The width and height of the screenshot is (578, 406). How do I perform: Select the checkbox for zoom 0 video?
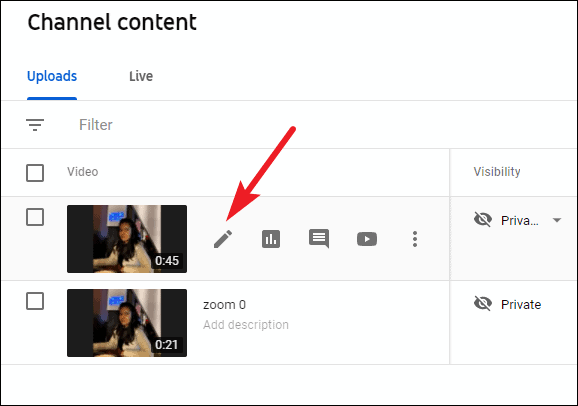coord(35,301)
